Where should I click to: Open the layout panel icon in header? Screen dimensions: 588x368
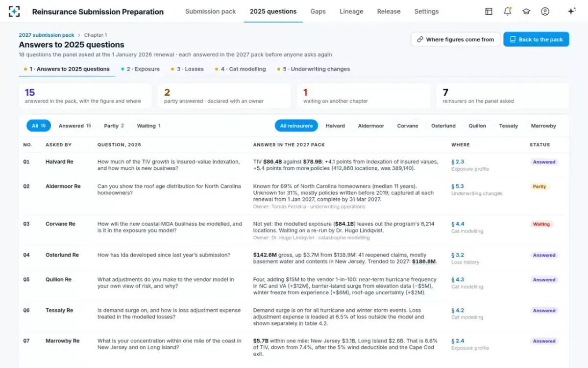pyautogui.click(x=489, y=11)
